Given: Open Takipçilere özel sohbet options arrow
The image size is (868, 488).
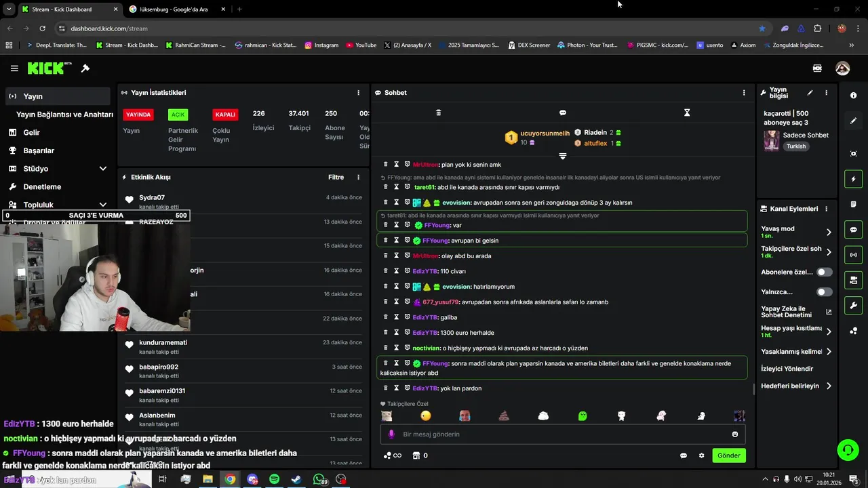Looking at the screenshot, I should (829, 252).
